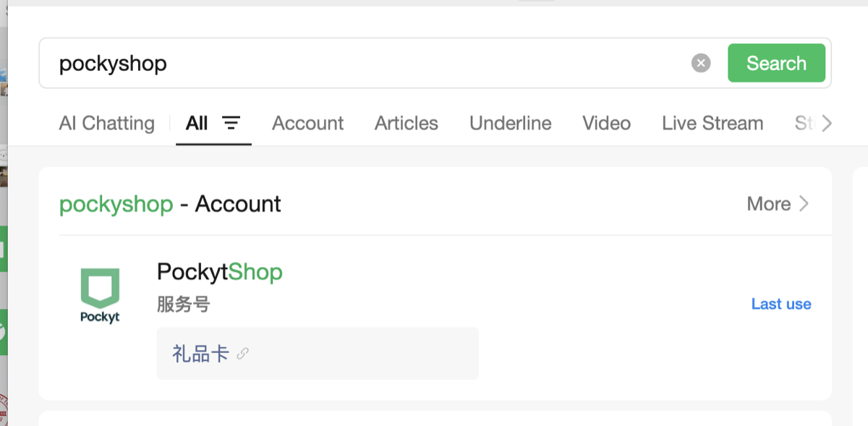The image size is (868, 426).
Task: Open the 礼品卡 gift card menu entry
Action: (x=318, y=354)
